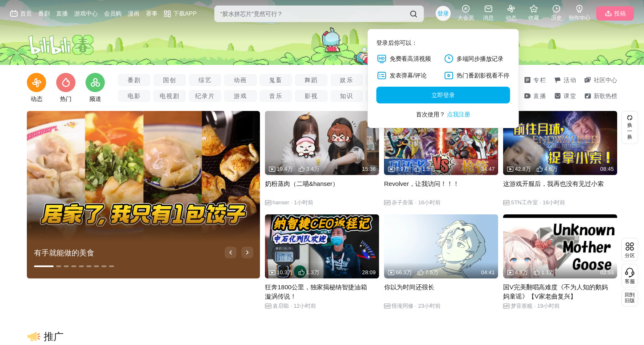The image size is (644, 345).
Task: Click the 换一换 refresh button
Action: tap(629, 127)
